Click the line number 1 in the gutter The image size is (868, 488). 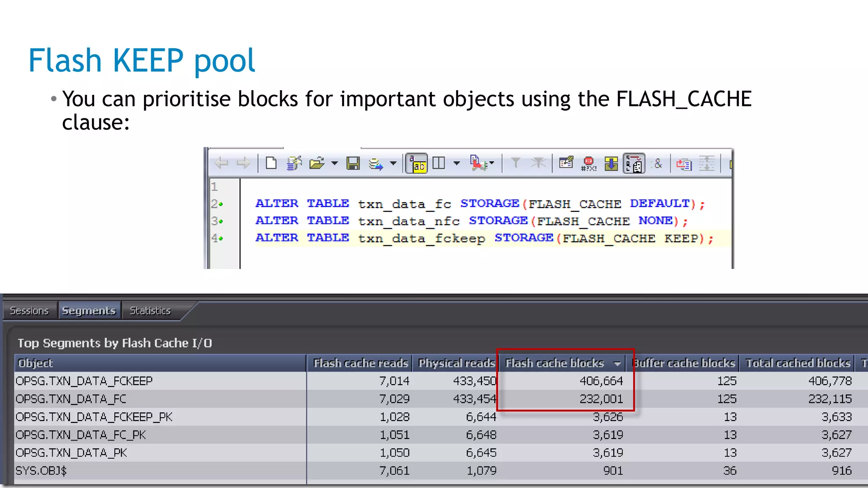coord(214,187)
